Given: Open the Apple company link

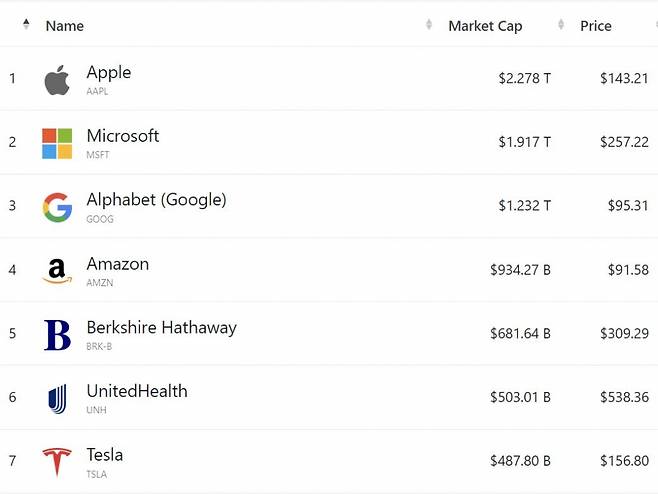Looking at the screenshot, I should (x=109, y=73).
